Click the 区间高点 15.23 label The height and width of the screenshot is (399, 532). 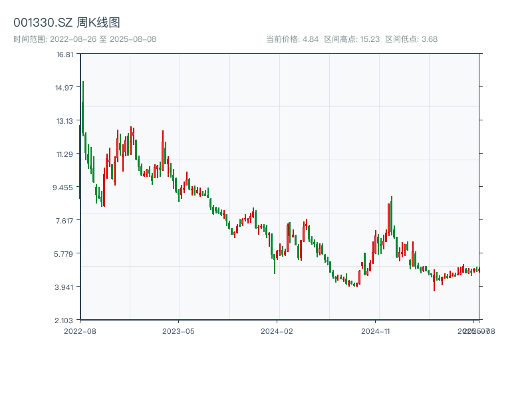coord(352,39)
